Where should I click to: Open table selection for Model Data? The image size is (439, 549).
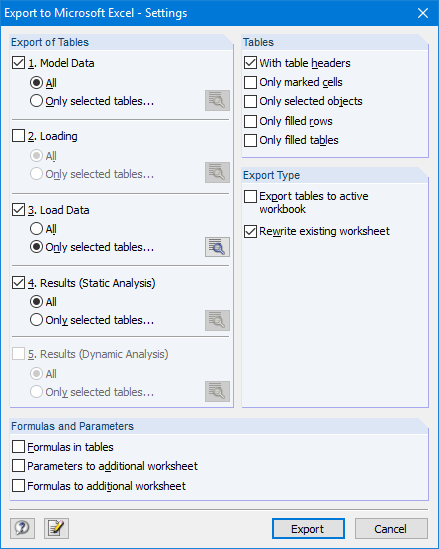(217, 101)
